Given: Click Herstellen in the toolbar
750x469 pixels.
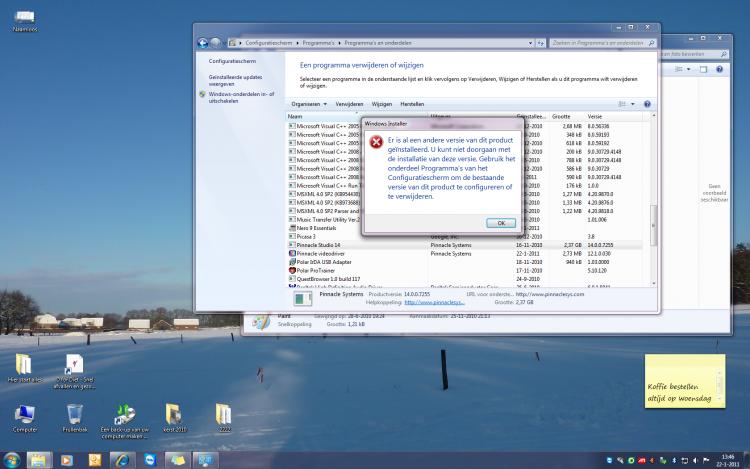Looking at the screenshot, I should tap(412, 104).
